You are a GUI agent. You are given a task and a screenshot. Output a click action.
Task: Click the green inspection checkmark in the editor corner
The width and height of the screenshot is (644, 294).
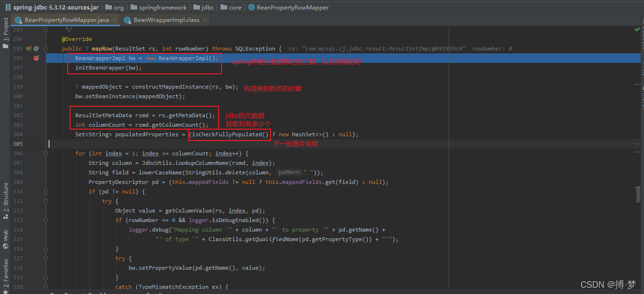(637, 30)
